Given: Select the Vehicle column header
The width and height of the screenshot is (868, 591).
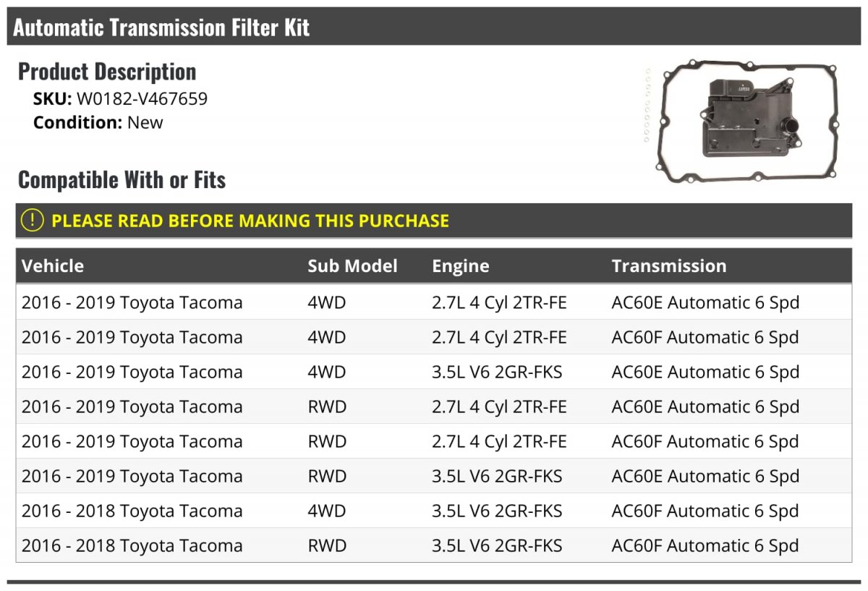Looking at the screenshot, I should coord(53,266).
